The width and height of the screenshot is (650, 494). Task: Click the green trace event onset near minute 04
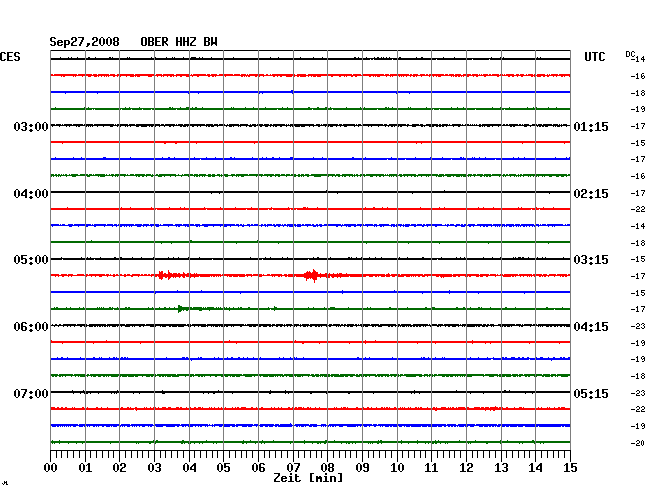[x=181, y=308]
